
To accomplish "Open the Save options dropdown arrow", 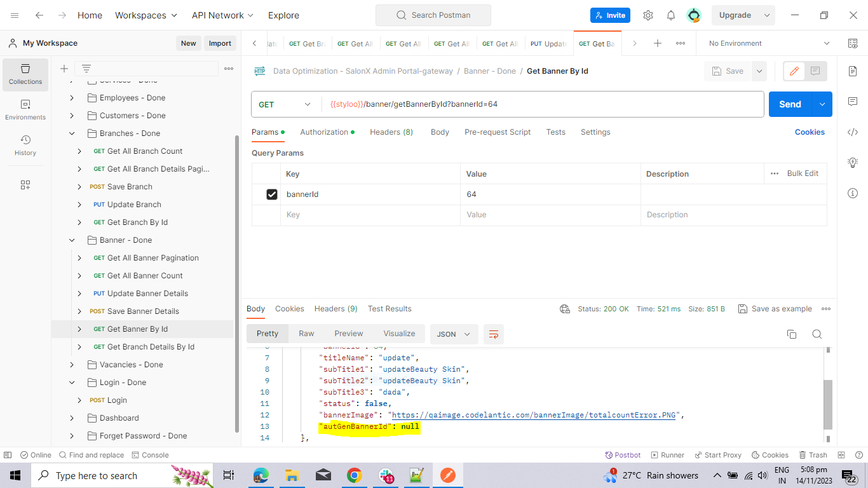I will 759,71.
